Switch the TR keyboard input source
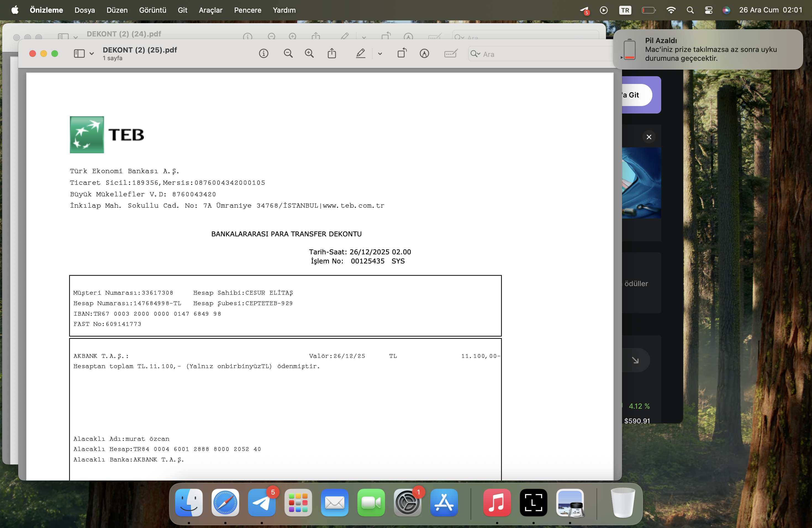The height and width of the screenshot is (528, 812). pyautogui.click(x=625, y=10)
